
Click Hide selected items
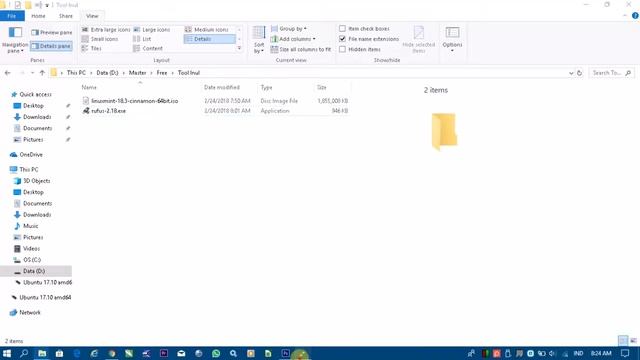tap(419, 40)
